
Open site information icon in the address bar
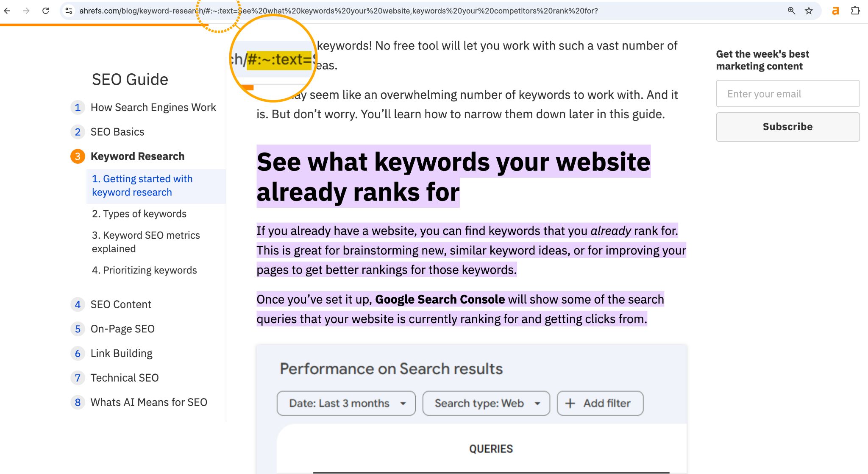pos(68,11)
